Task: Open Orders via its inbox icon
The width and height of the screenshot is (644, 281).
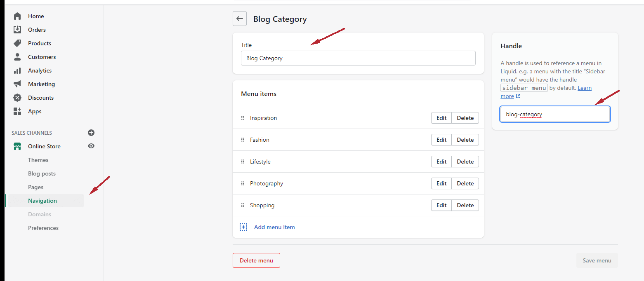Action: 17,30
